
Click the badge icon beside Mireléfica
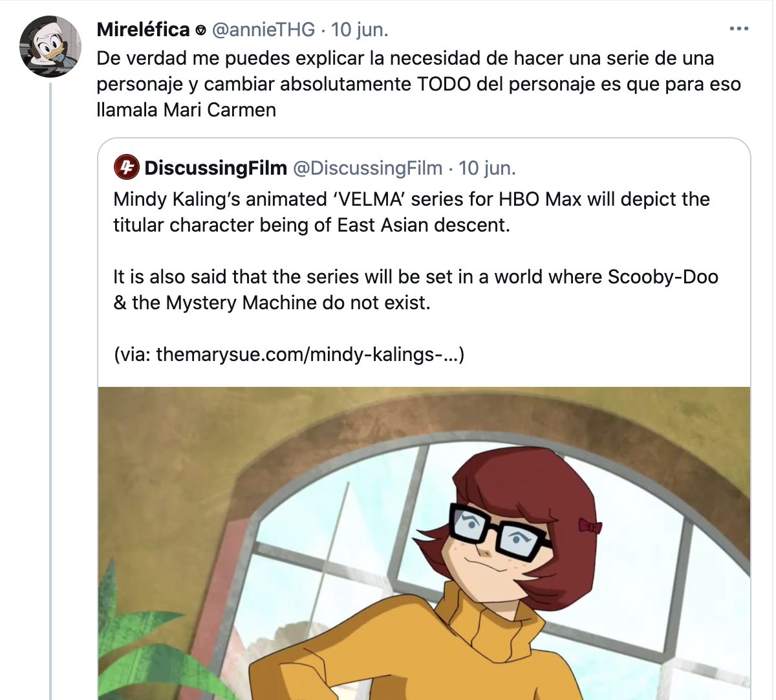point(200,30)
